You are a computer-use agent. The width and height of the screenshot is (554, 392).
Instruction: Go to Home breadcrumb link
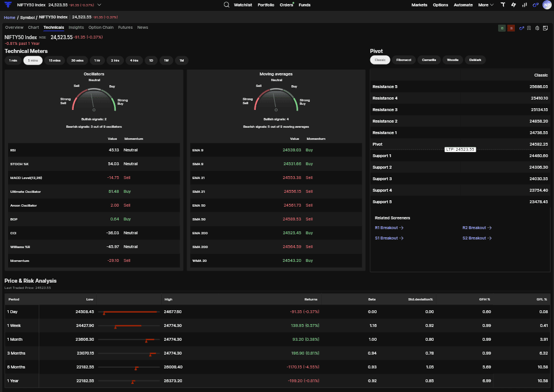pyautogui.click(x=10, y=17)
